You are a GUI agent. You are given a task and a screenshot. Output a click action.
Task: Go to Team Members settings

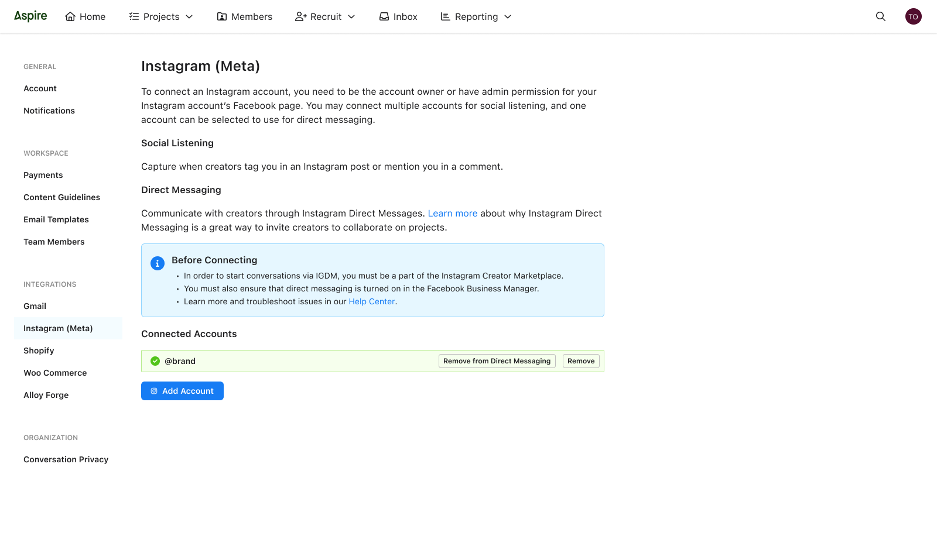coord(54,242)
